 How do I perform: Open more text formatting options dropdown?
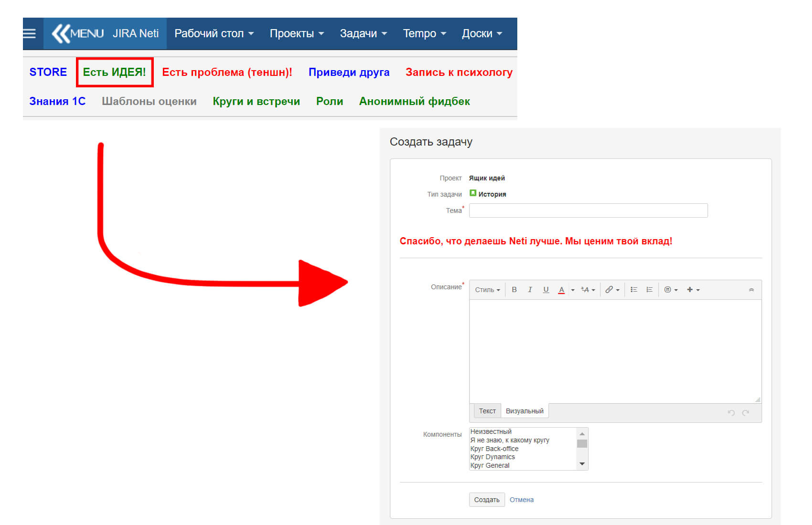point(588,290)
